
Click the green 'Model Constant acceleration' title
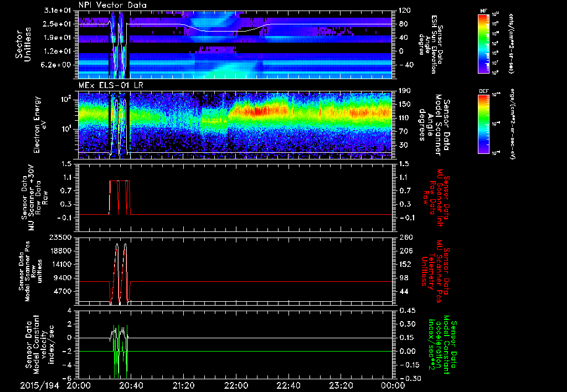(442, 343)
